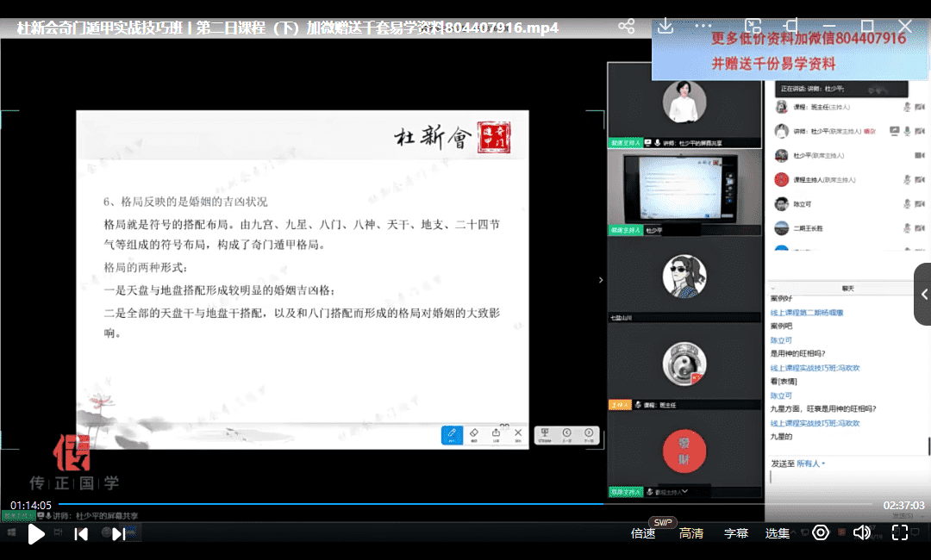Screen dimensions: 931x560
Task: Play the video
Action: pyautogui.click(x=36, y=534)
